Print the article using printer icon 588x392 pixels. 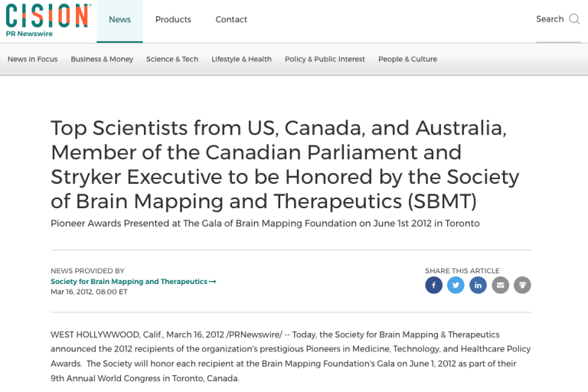[522, 286]
